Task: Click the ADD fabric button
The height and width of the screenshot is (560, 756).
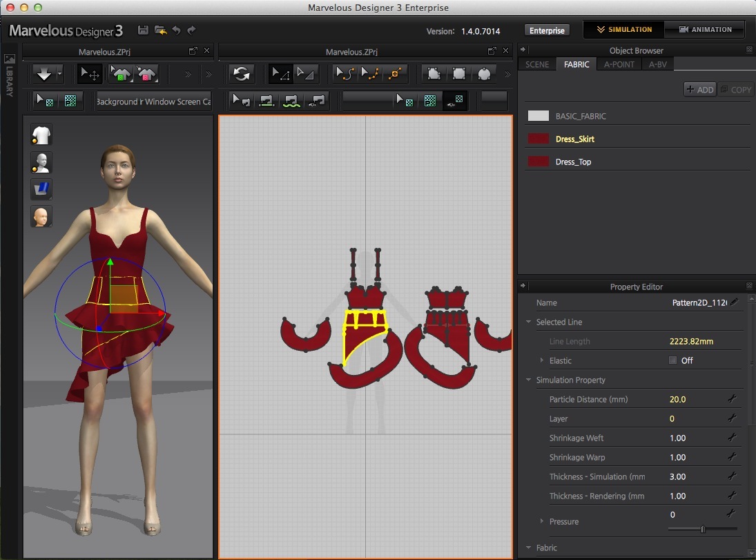Action: click(699, 90)
